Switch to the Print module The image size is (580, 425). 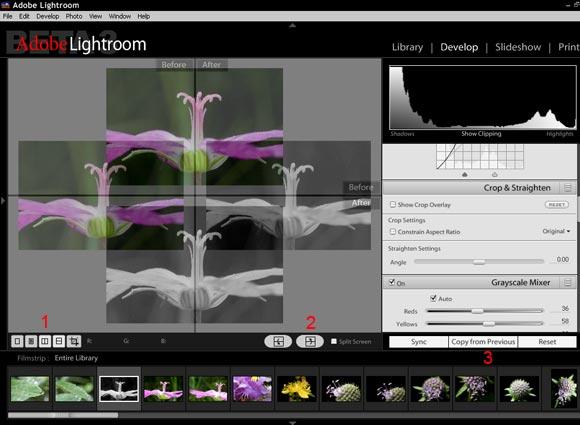(569, 47)
